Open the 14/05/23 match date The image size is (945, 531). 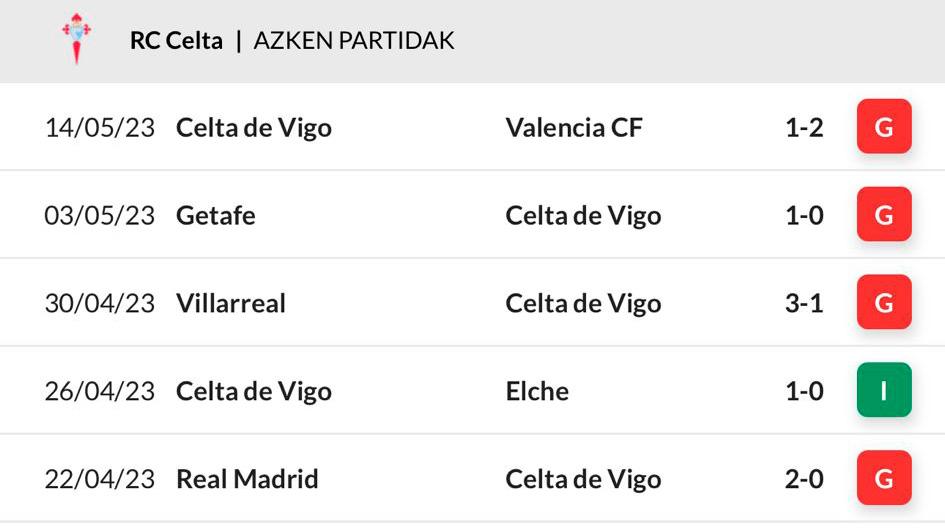99,128
